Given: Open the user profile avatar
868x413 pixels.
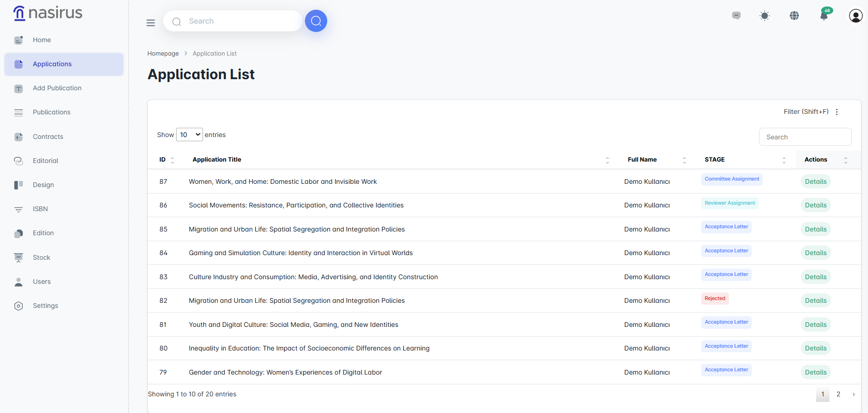Looking at the screenshot, I should 855,16.
